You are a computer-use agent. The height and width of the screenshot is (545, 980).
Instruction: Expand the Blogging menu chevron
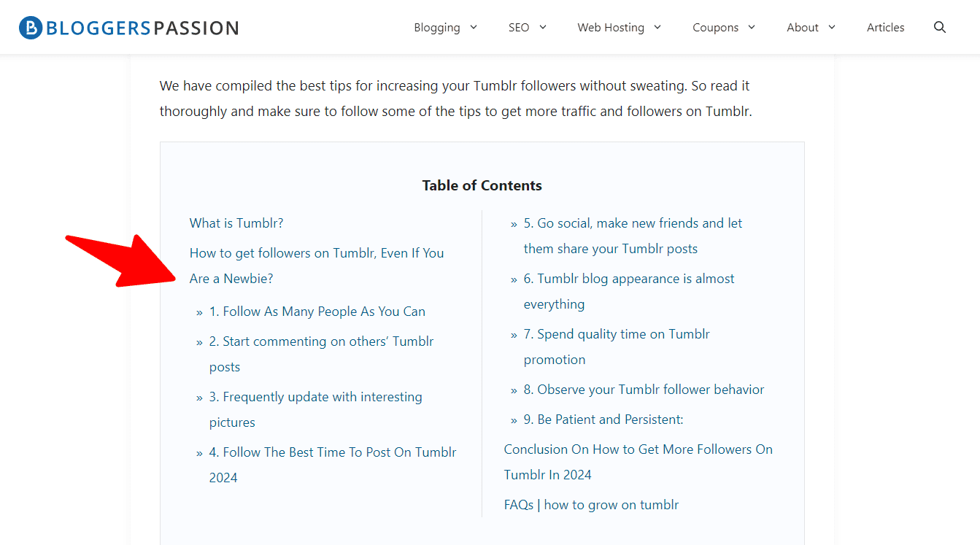(473, 28)
